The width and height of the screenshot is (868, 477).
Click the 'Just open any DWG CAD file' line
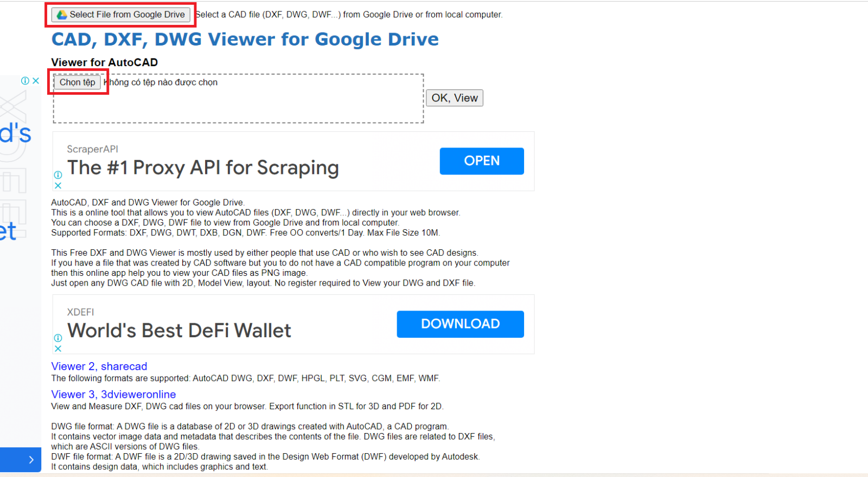pos(264,283)
